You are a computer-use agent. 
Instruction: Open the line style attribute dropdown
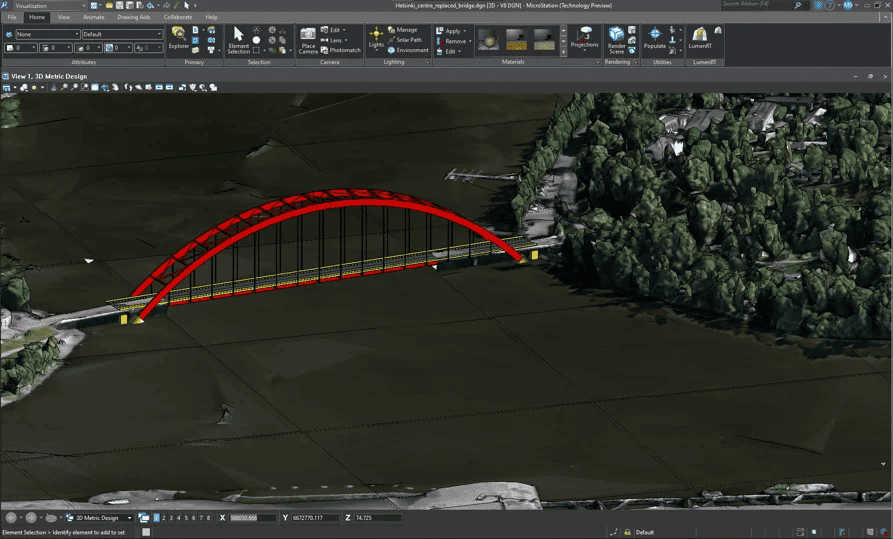click(x=56, y=48)
